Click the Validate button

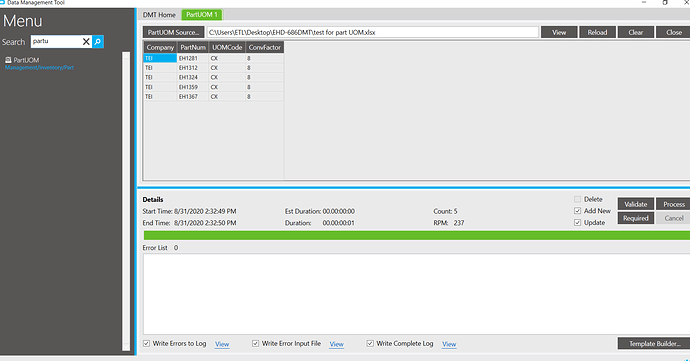point(635,204)
